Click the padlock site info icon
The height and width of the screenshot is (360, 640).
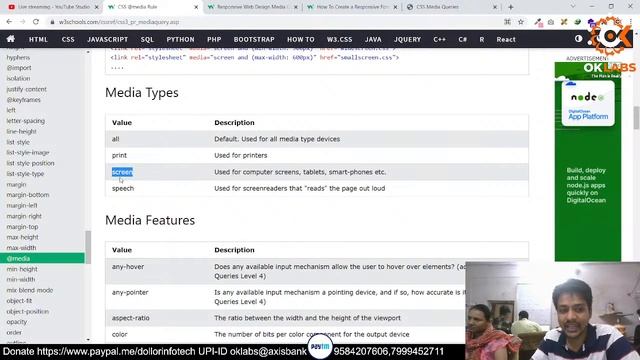pyautogui.click(x=52, y=22)
